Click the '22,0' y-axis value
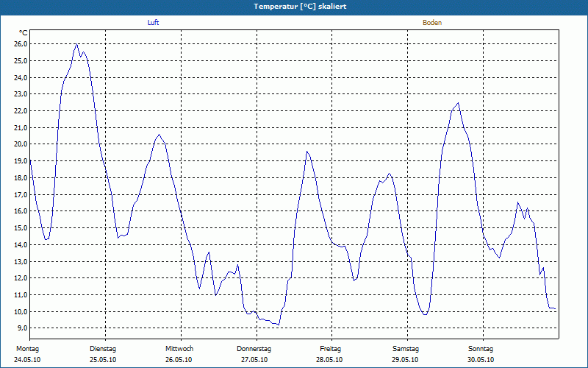 coord(21,111)
